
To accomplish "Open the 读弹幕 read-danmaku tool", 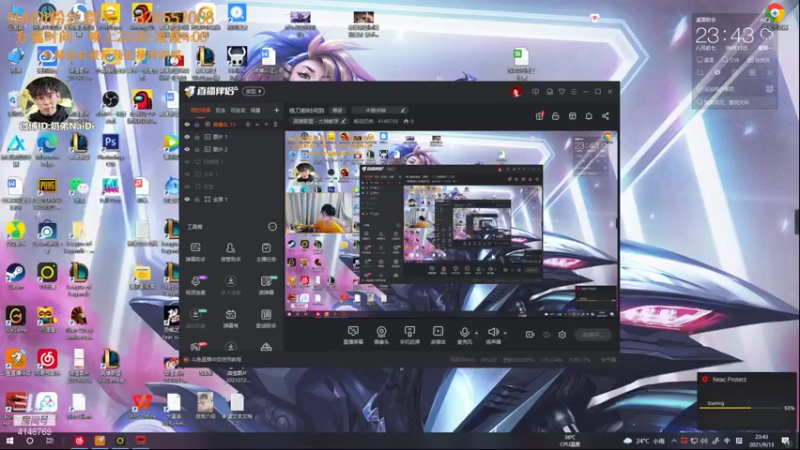I will click(x=266, y=285).
